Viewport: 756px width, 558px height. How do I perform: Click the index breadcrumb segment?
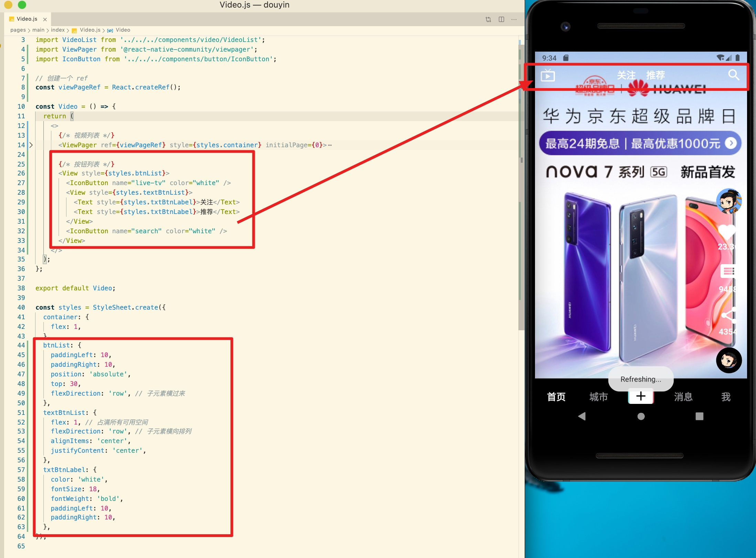58,30
